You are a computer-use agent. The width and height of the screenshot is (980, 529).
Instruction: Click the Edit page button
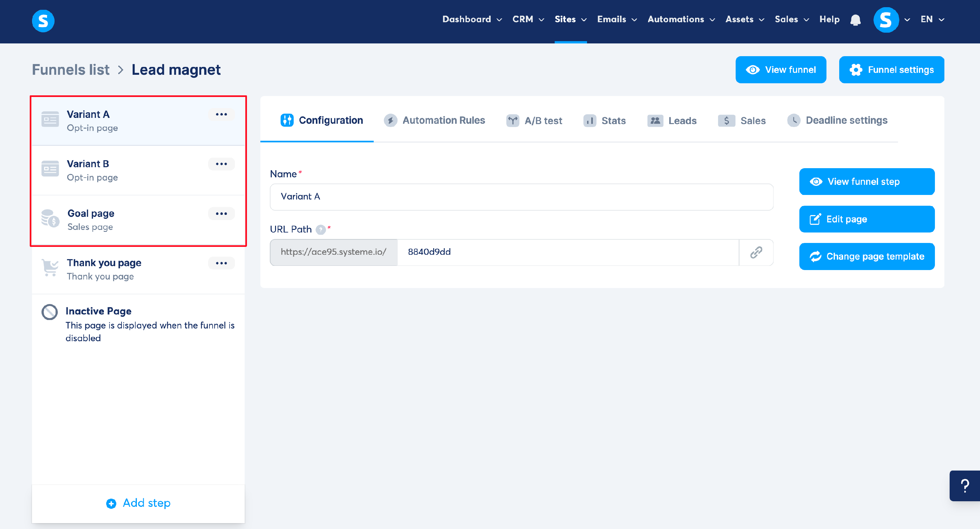(867, 219)
